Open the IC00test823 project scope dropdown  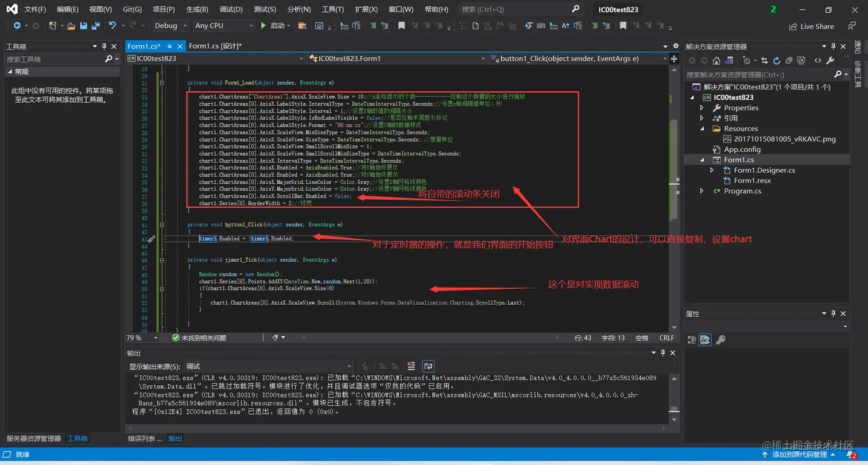pyautogui.click(x=216, y=59)
